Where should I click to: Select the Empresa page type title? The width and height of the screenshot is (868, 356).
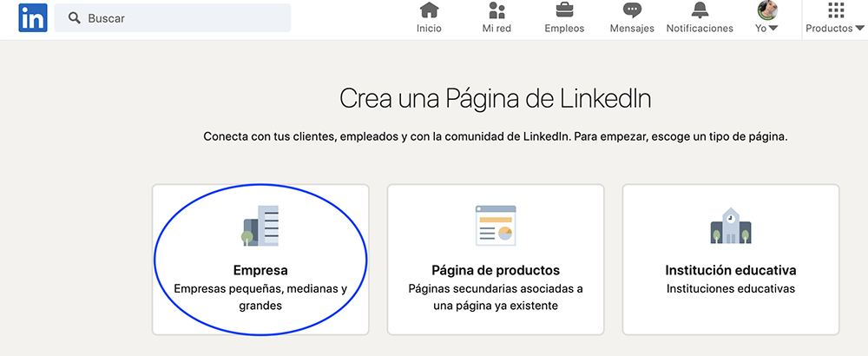click(x=260, y=271)
